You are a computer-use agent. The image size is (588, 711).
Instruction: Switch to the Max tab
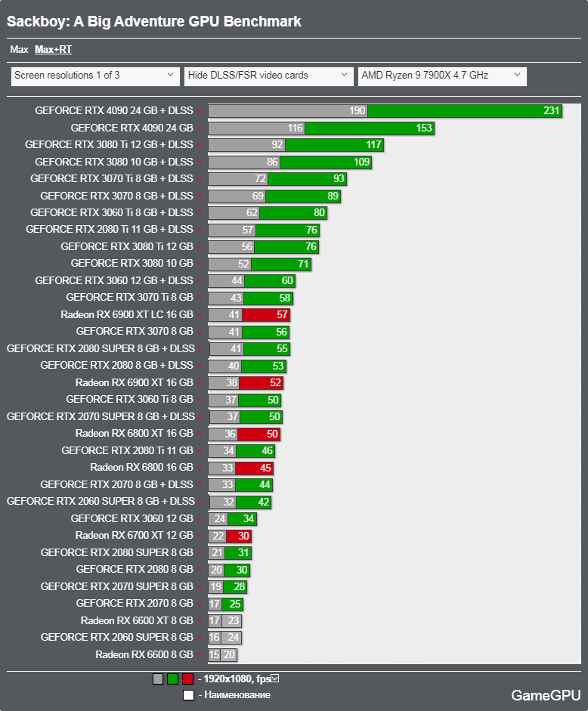19,49
